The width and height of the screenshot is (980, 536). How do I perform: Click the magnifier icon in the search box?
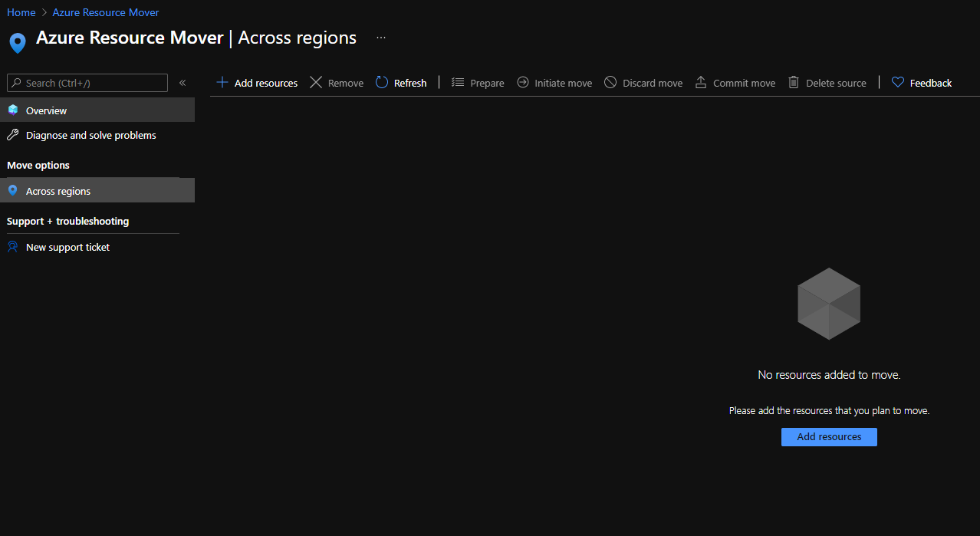(x=17, y=83)
